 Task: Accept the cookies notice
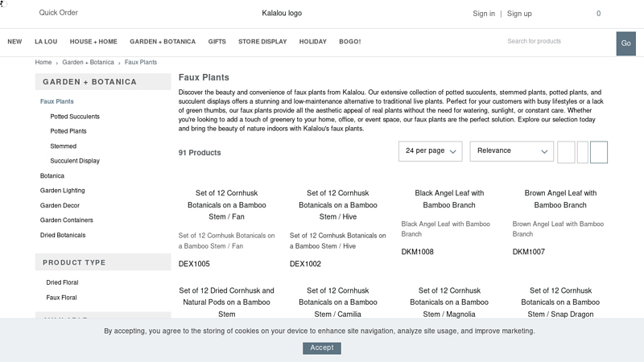point(322,348)
